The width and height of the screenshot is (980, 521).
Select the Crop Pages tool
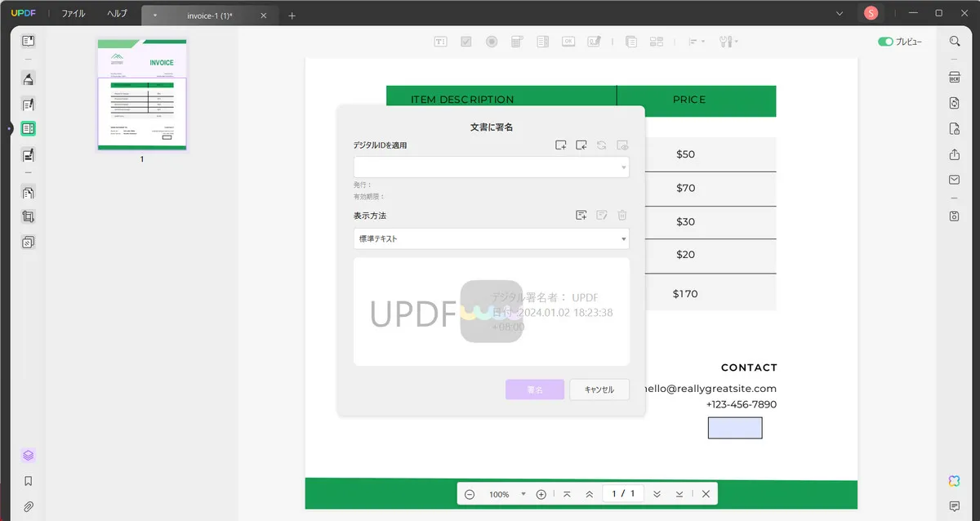[29, 217]
